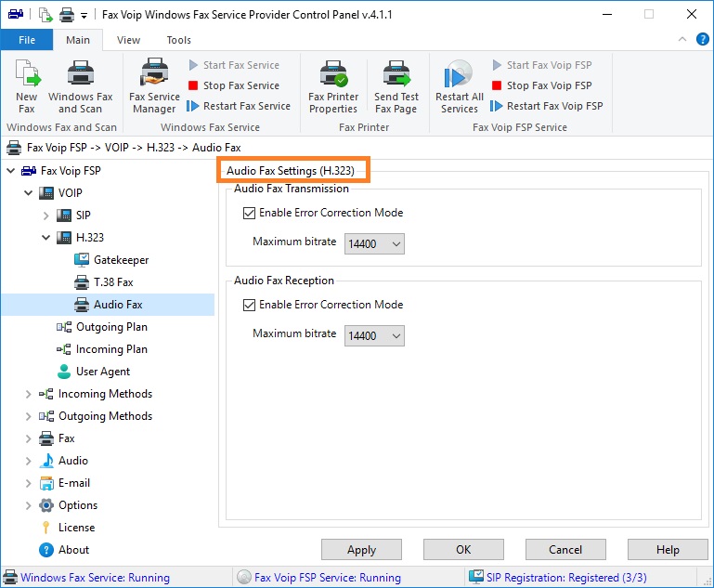Expand the Fax tree node

click(x=28, y=438)
